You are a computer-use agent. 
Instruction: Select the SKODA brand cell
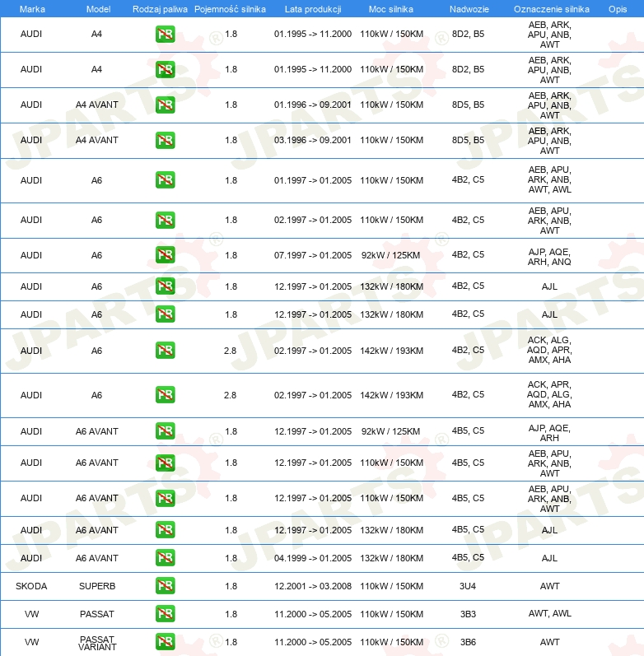coord(31,586)
